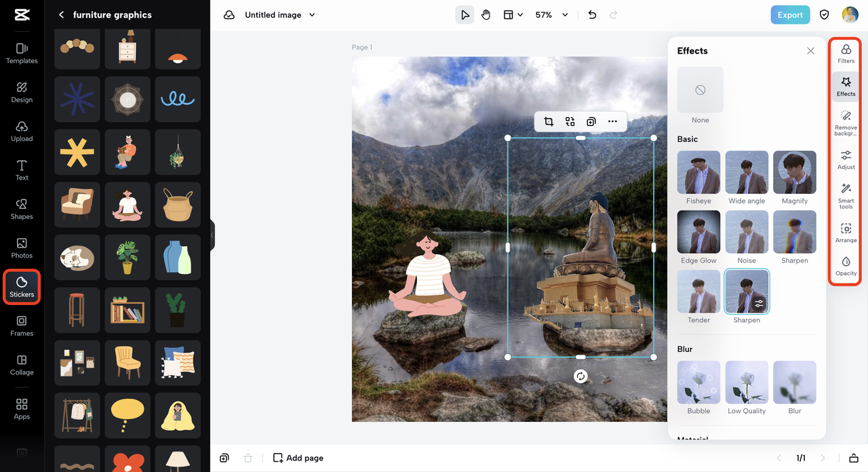Open the Arrange tool
868x472 pixels.
coord(846,233)
